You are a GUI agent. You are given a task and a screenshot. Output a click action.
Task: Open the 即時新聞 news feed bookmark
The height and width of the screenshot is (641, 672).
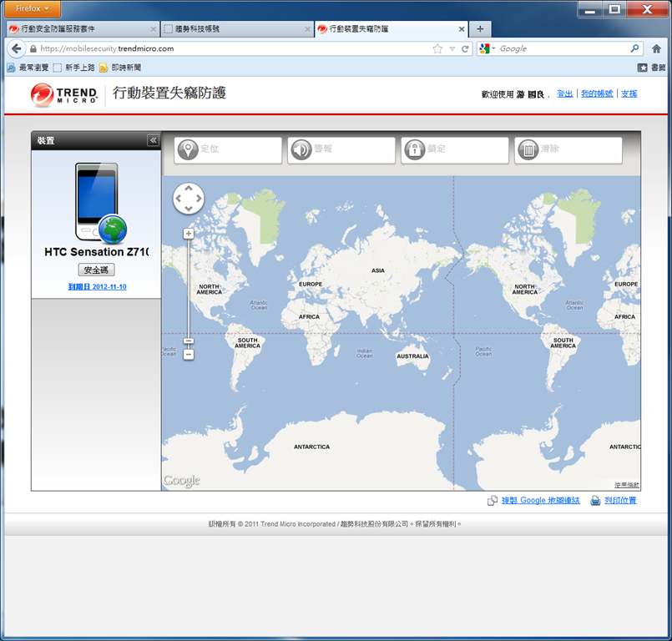point(120,68)
